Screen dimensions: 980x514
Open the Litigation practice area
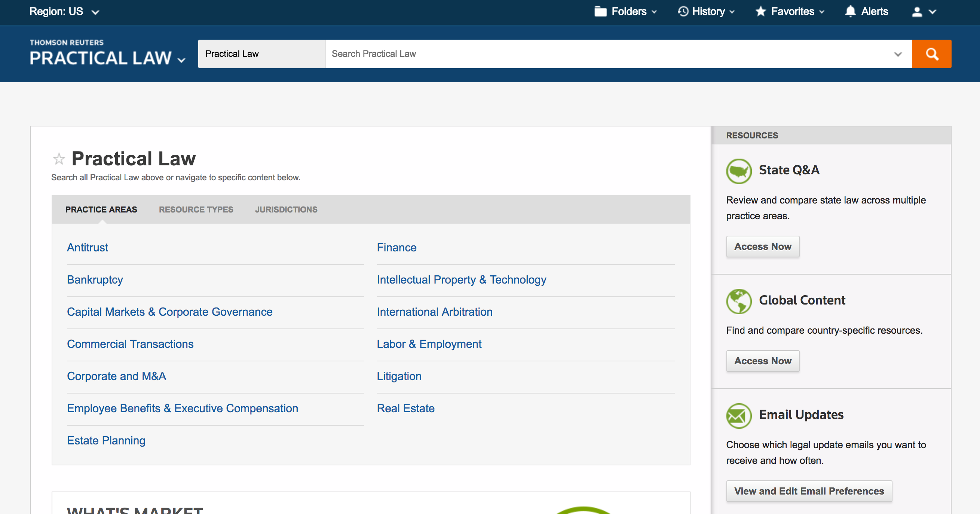399,376
